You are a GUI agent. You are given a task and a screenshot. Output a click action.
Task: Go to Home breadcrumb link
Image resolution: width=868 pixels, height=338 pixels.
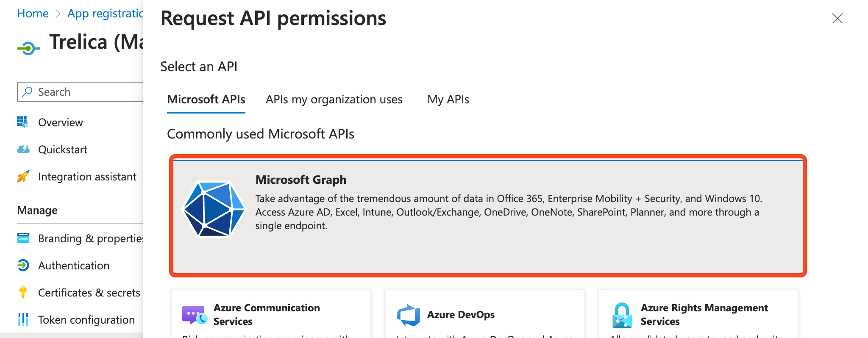tap(33, 14)
